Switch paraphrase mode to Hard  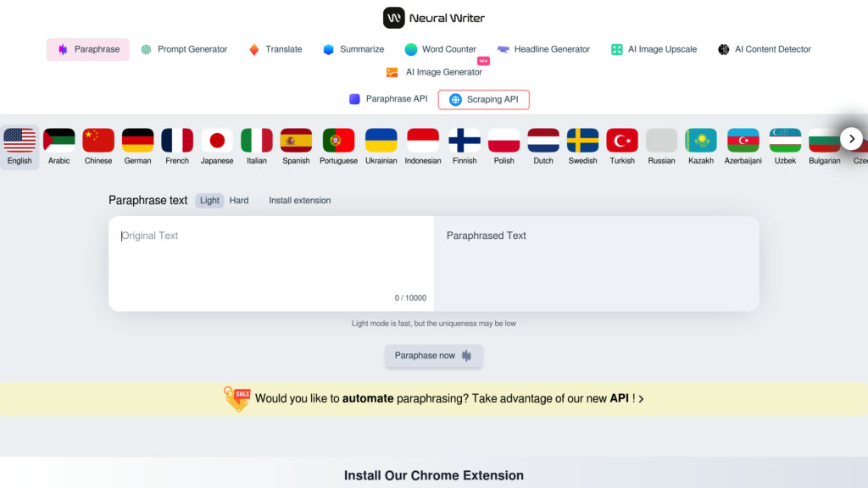click(238, 200)
